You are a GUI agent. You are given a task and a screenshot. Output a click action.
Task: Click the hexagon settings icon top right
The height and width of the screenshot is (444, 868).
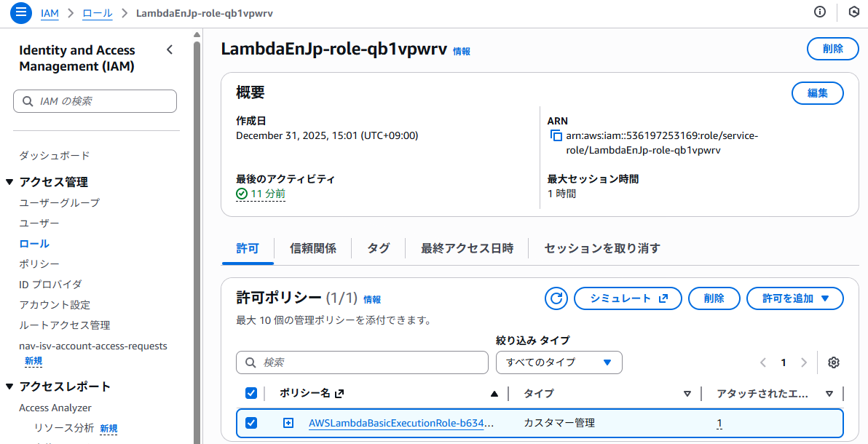[x=853, y=12]
